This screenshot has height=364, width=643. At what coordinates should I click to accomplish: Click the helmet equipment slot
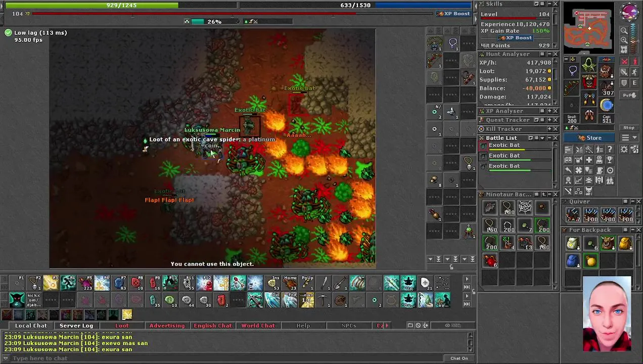tap(589, 65)
